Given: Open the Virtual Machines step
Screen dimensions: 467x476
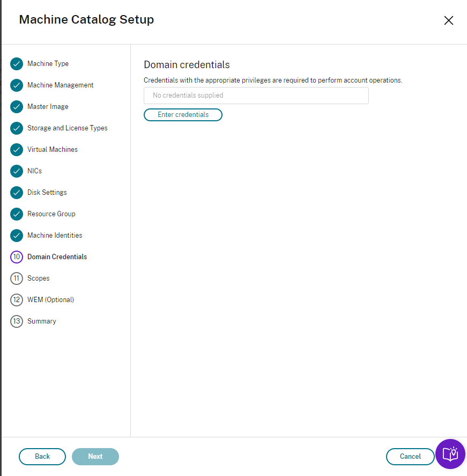Looking at the screenshot, I should coord(53,150).
